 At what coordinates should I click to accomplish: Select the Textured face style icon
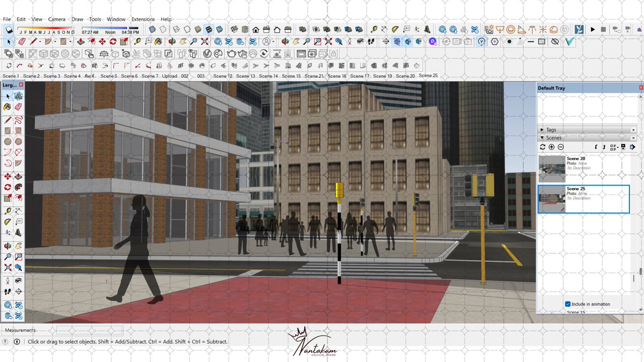[209, 29]
